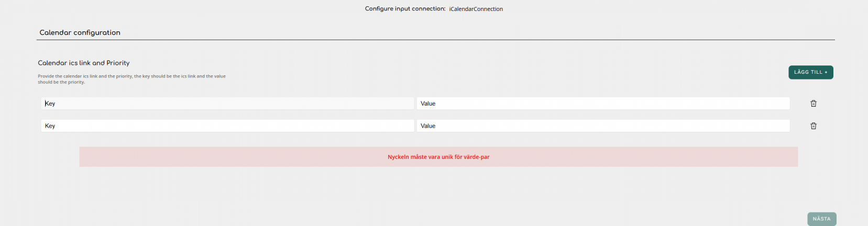
Task: Click the 'Configure input connection:' label
Action: pyautogui.click(x=405, y=9)
